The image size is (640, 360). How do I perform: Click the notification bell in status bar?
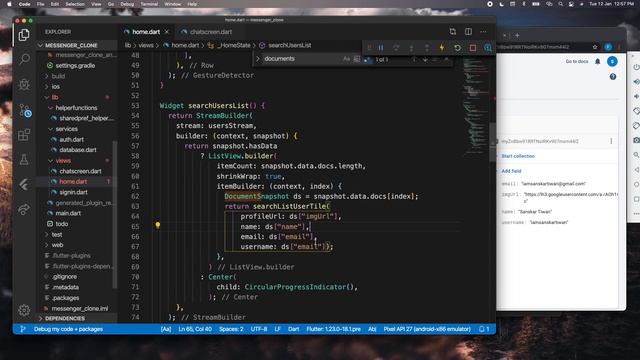pos(484,329)
